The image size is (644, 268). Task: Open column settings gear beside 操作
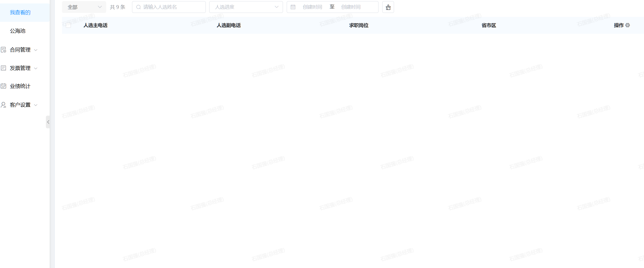pos(628,25)
